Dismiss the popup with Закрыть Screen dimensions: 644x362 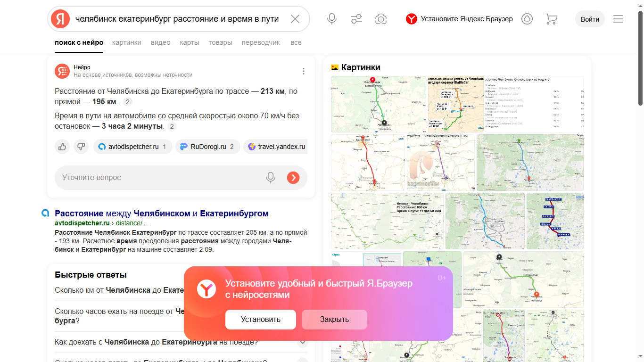pos(334,320)
